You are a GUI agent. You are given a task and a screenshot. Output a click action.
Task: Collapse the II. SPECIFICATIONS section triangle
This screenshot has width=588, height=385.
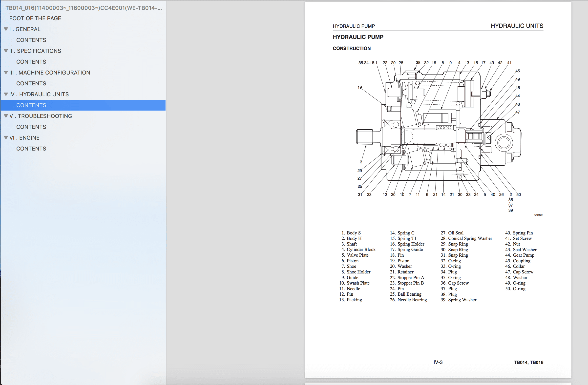(5, 51)
